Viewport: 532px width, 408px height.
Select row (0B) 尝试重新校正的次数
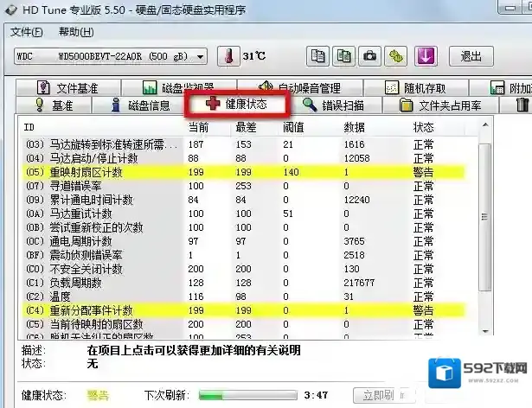244,227
